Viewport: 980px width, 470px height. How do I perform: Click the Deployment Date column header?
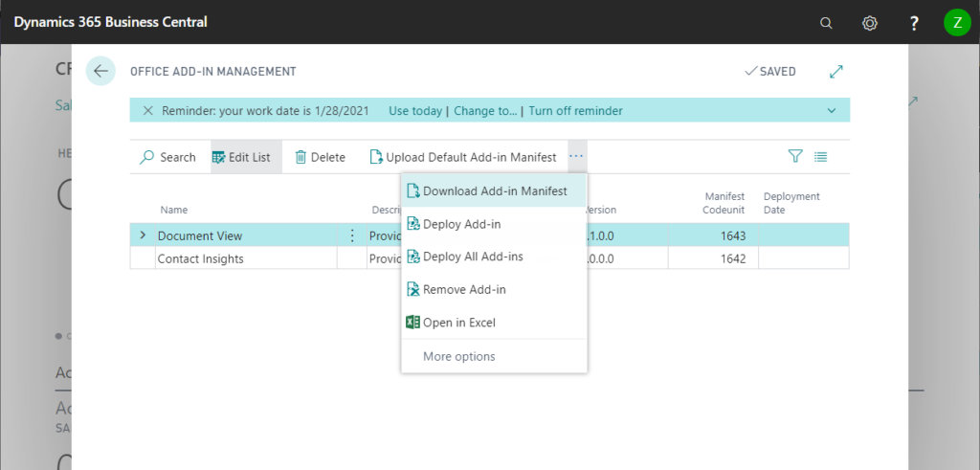[791, 203]
